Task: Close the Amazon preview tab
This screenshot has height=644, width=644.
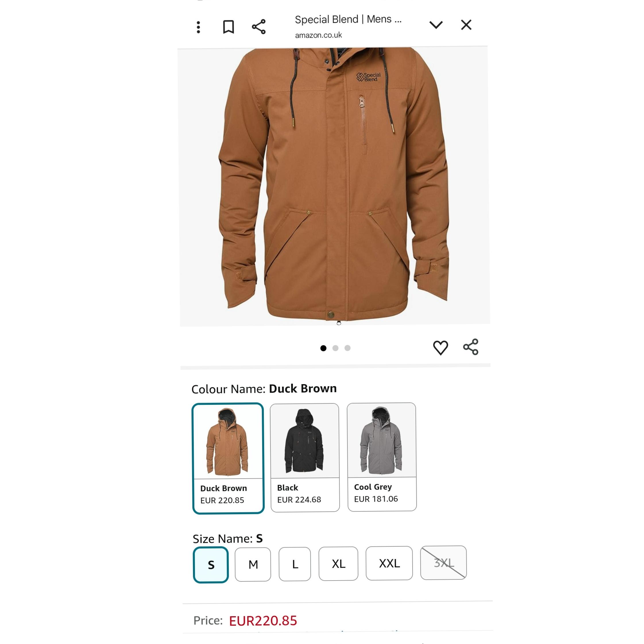Action: [x=466, y=25]
